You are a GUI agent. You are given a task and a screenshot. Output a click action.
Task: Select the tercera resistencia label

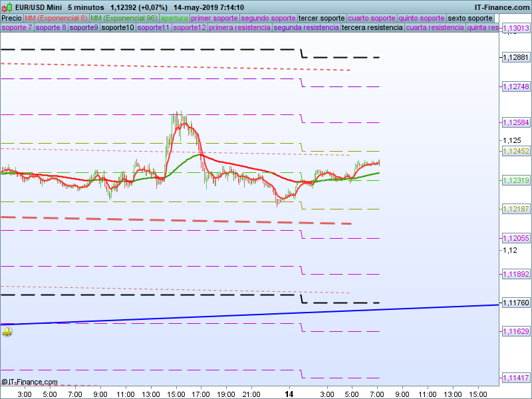pos(372,28)
